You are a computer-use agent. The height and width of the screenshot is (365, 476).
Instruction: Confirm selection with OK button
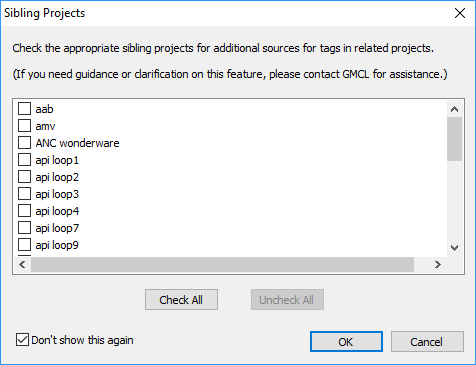pyautogui.click(x=346, y=342)
